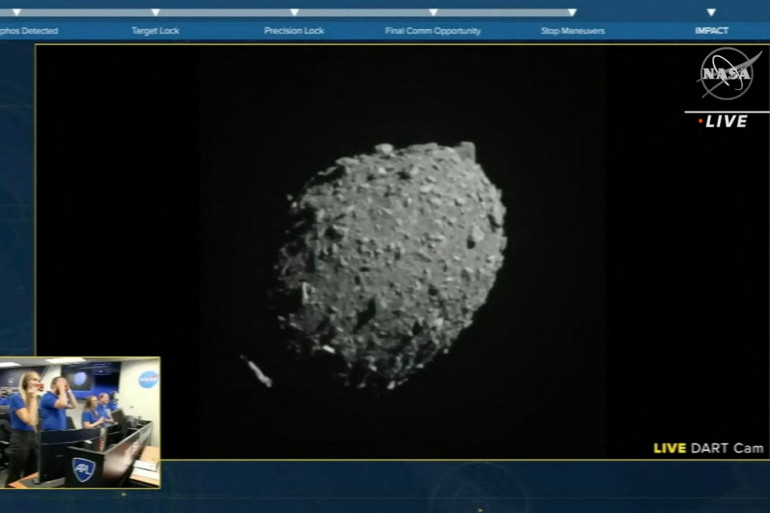Click the LIVE DART Cam caption
770x513 pixels.
click(x=709, y=448)
